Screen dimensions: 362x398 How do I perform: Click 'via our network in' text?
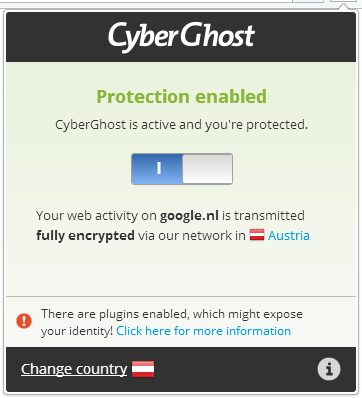coord(192,235)
